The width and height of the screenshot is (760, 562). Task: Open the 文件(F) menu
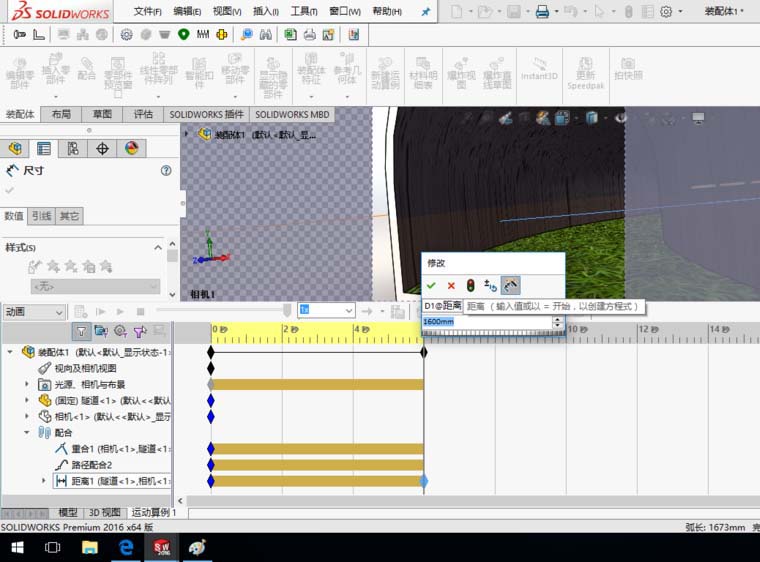click(x=148, y=11)
